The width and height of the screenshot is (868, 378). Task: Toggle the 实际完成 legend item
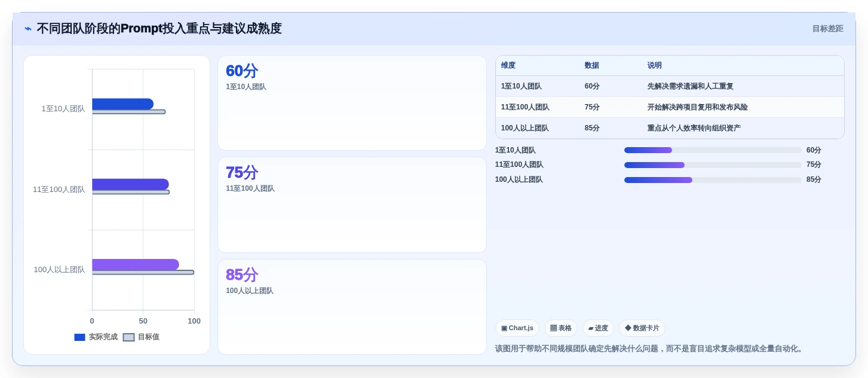pos(96,337)
